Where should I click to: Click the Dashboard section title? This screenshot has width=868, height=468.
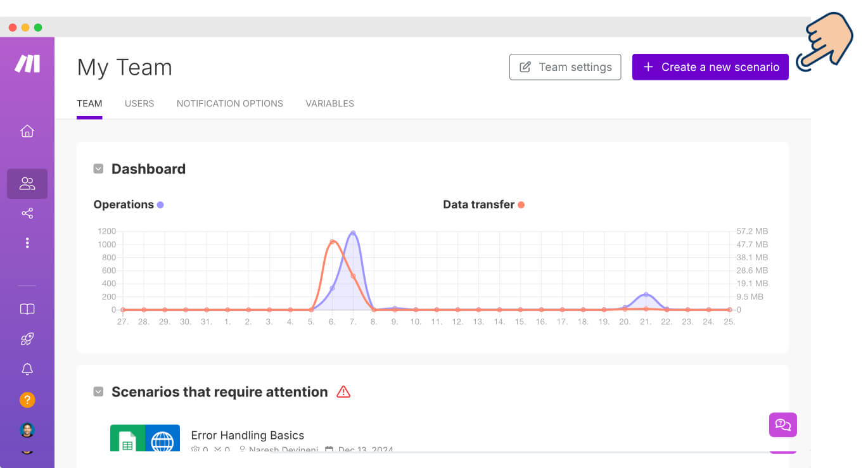tap(148, 169)
